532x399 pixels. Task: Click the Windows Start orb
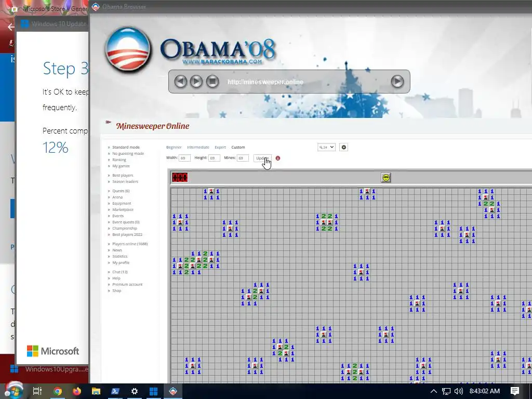pos(14,391)
